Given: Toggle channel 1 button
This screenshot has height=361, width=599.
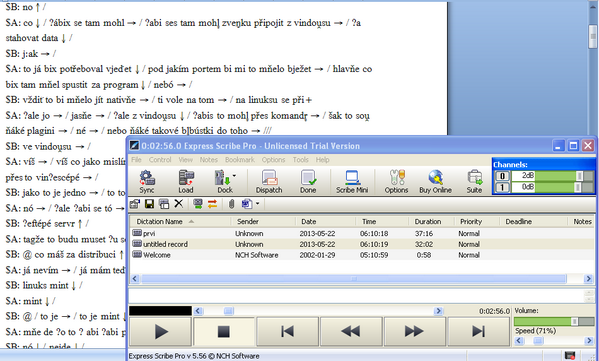Looking at the screenshot, I should click(502, 187).
